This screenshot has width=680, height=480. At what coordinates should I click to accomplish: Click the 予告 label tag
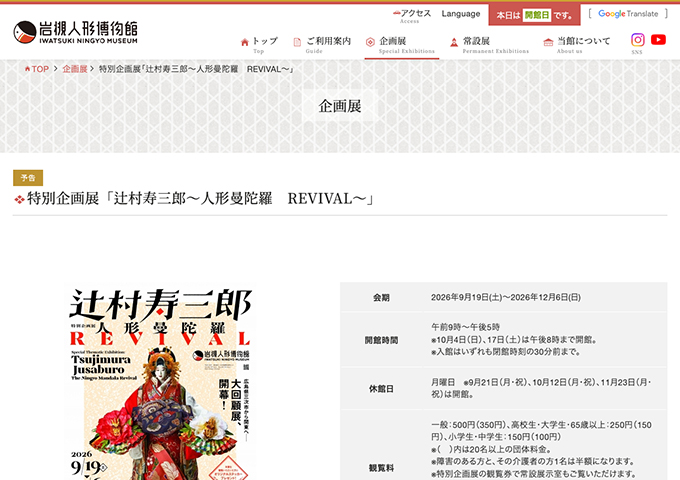pyautogui.click(x=28, y=178)
